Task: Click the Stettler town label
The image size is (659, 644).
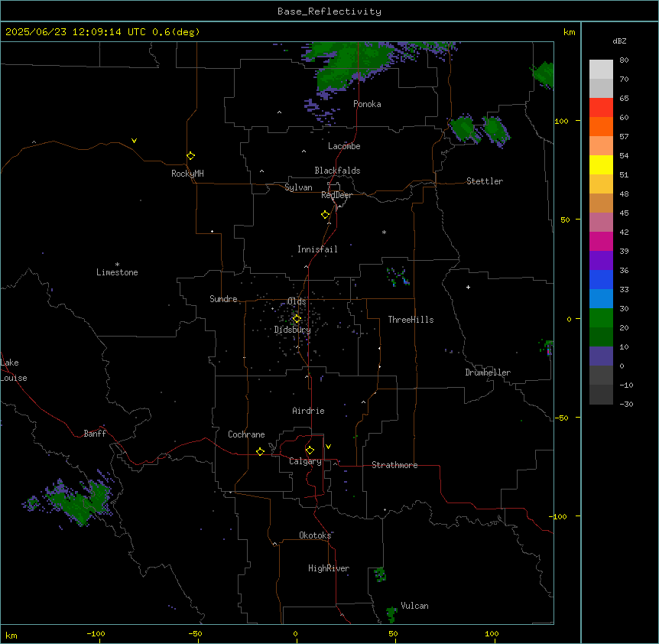Action: 485,181
